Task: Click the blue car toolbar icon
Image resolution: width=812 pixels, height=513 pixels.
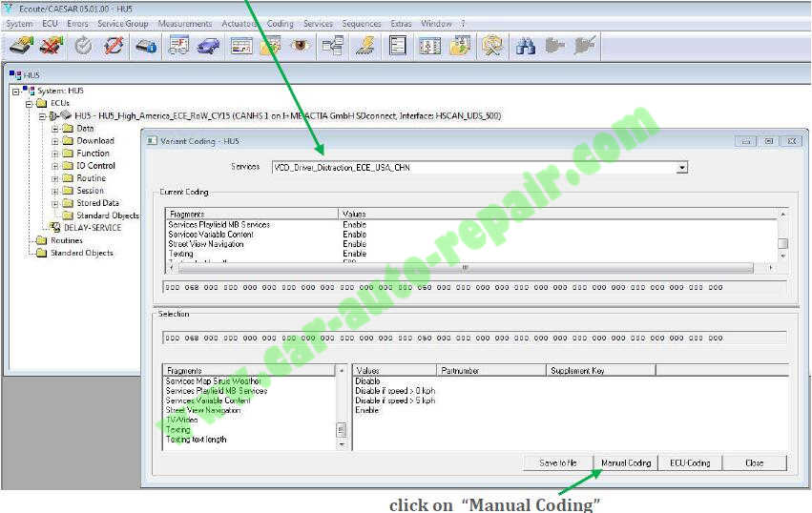Action: pyautogui.click(x=208, y=47)
